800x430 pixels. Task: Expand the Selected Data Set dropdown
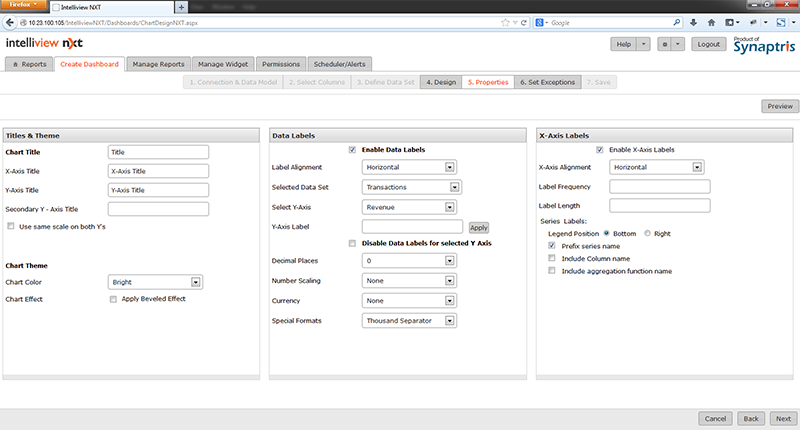[x=411, y=186]
